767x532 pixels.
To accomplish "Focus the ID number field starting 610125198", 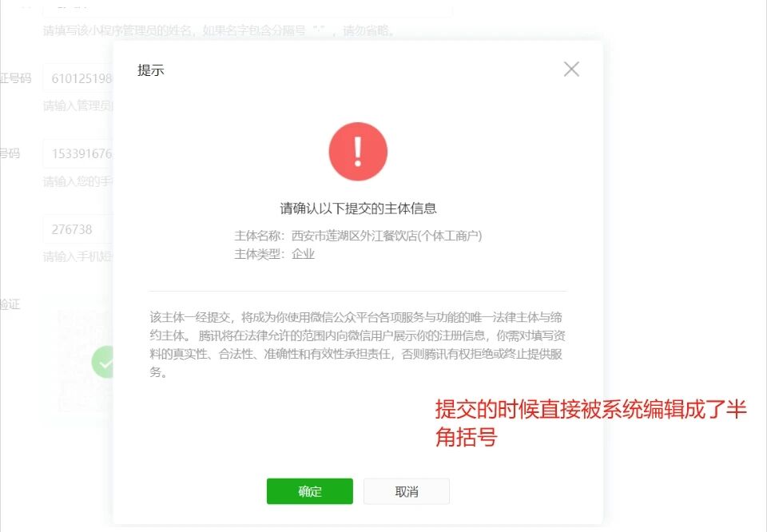I will pyautogui.click(x=78, y=77).
